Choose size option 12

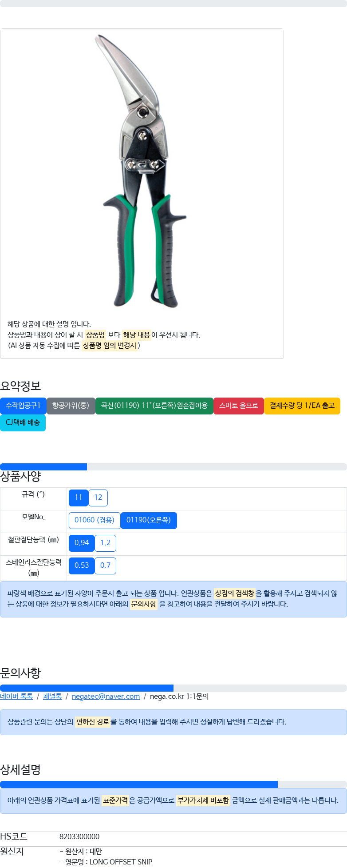(x=98, y=498)
